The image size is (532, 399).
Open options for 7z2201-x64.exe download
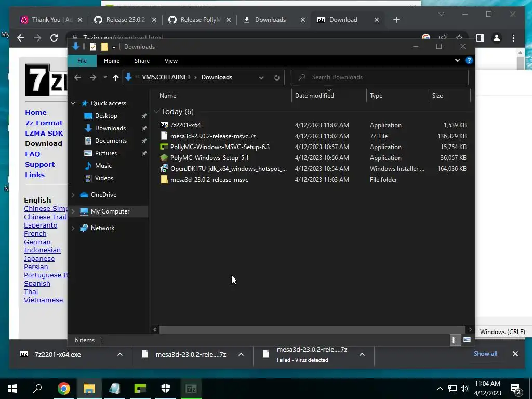point(120,354)
